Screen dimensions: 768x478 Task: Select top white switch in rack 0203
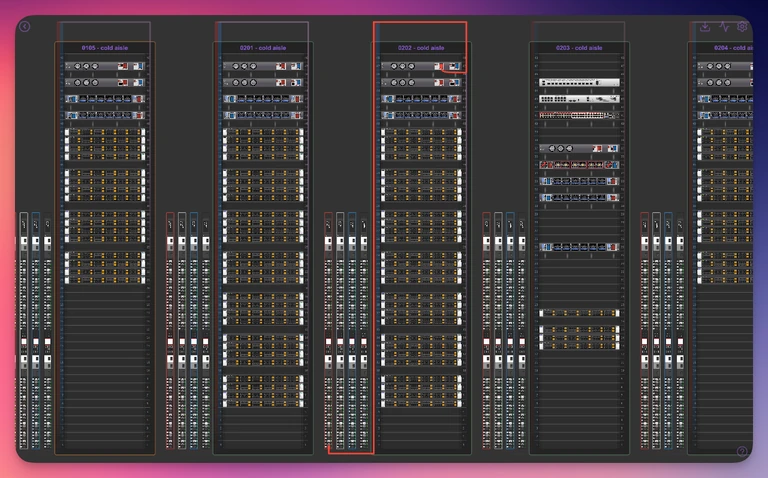click(579, 82)
